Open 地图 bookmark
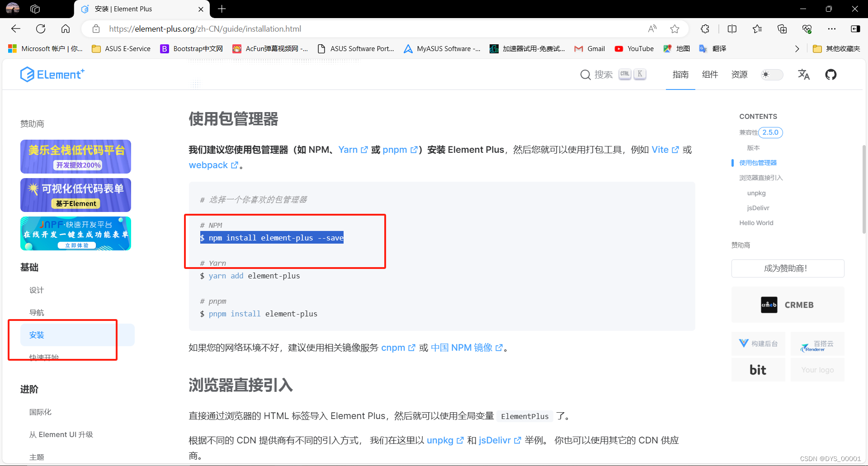The width and height of the screenshot is (868, 466). 676,49
